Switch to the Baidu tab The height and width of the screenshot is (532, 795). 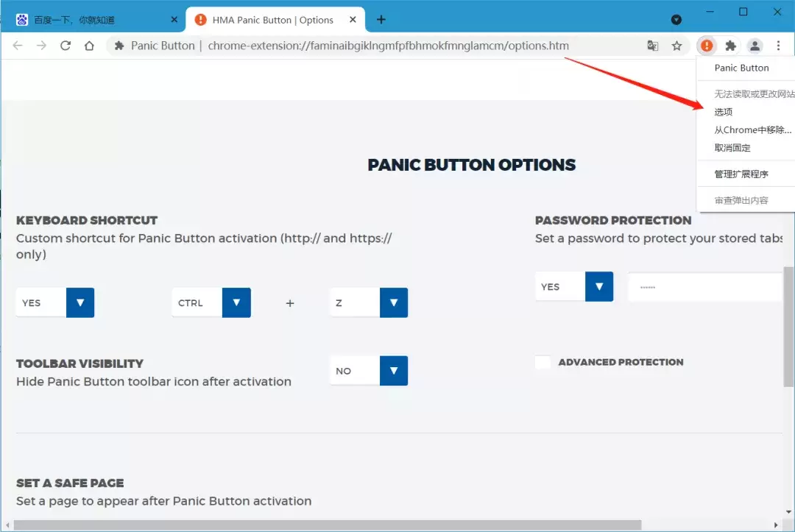pos(93,20)
